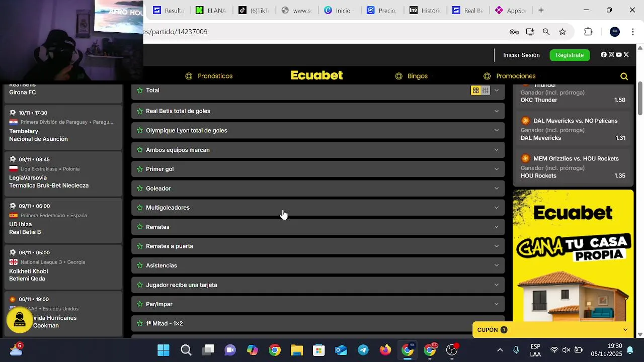The width and height of the screenshot is (644, 362).
Task: Expand the Multigoleadores chevron
Action: coord(497,208)
